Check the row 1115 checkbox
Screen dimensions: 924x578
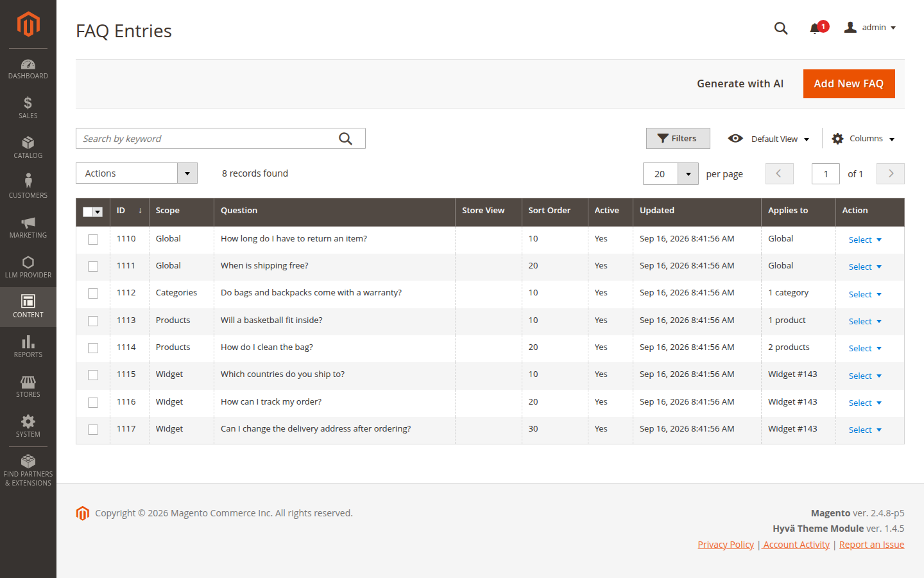pos(93,375)
